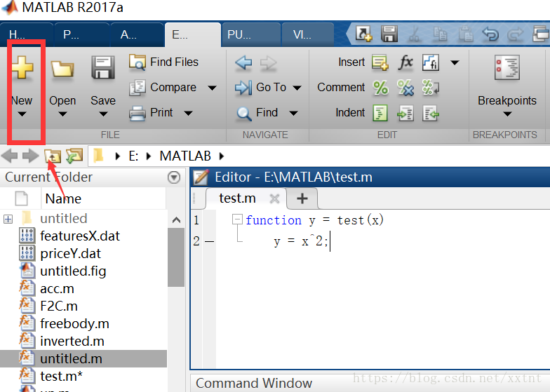This screenshot has width=550, height=392.
Task: Expand the New dropdown arrow
Action: 22,114
